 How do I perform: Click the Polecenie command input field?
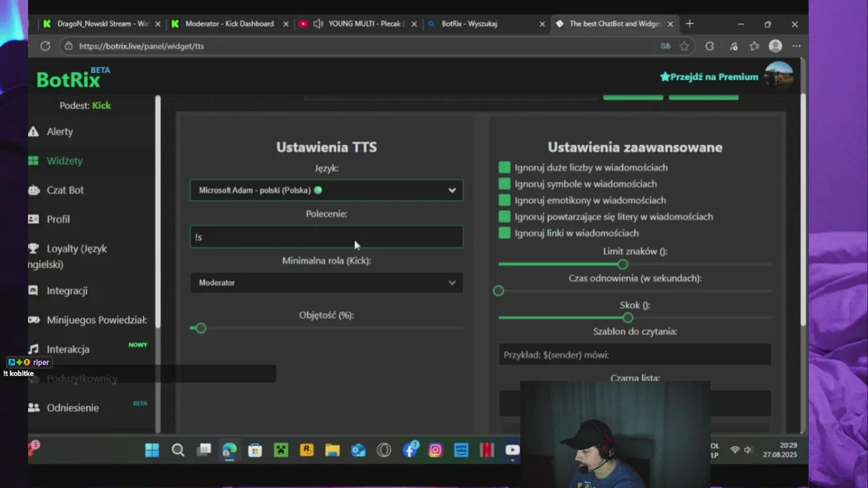327,237
